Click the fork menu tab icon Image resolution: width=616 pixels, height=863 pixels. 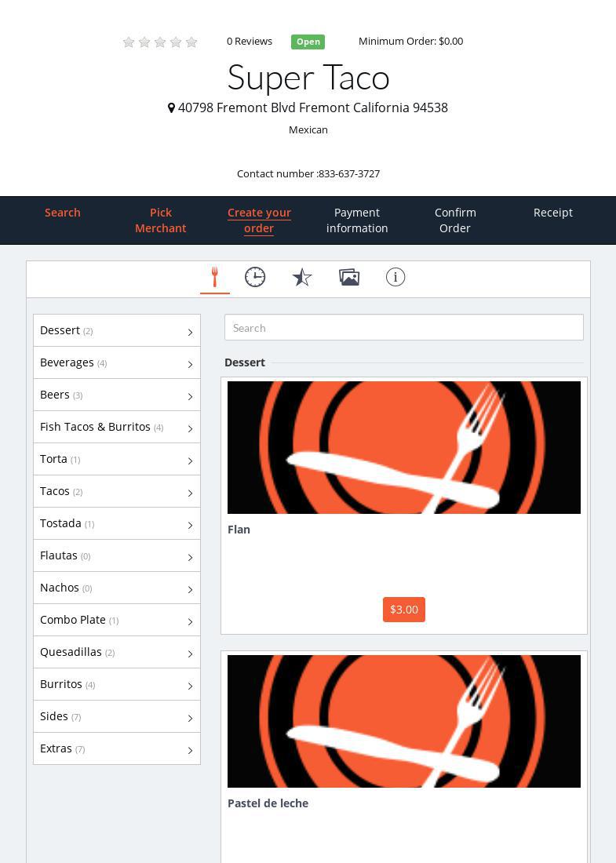pos(214,277)
